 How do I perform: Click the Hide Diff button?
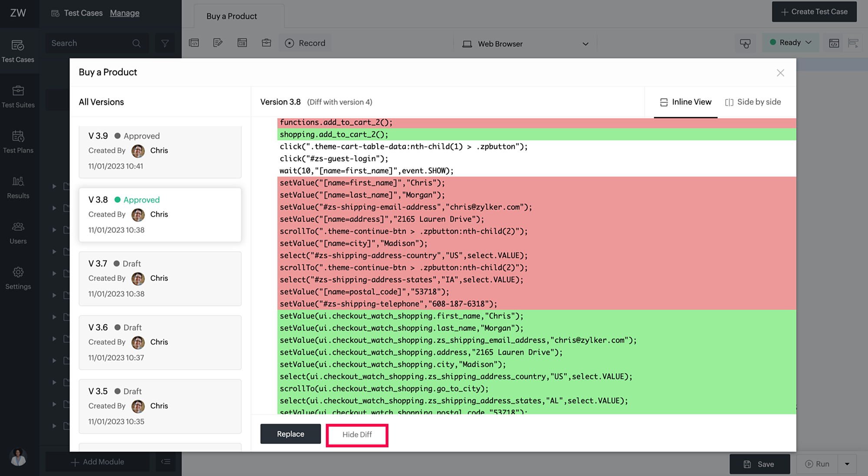(x=357, y=435)
